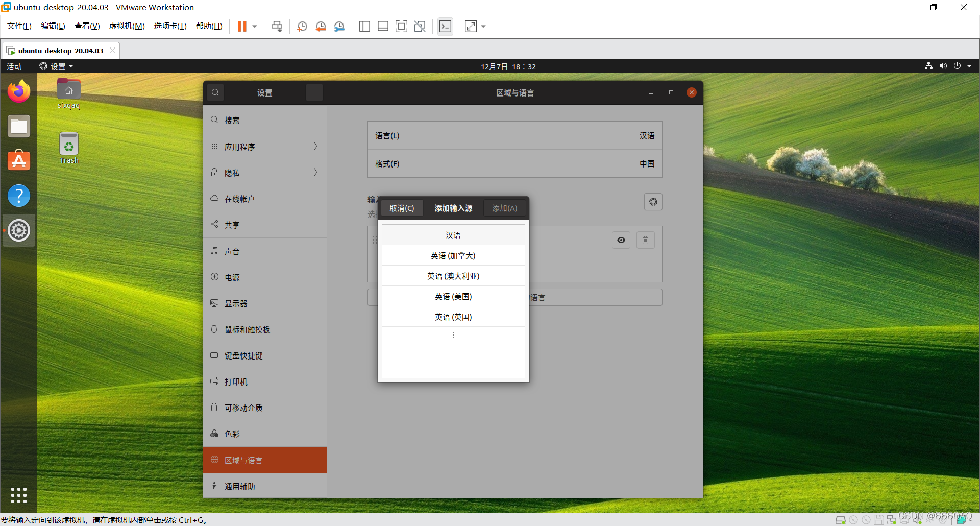
Task: Click the send Ctrl+Alt+Del toolbar icon
Action: pyautogui.click(x=277, y=26)
